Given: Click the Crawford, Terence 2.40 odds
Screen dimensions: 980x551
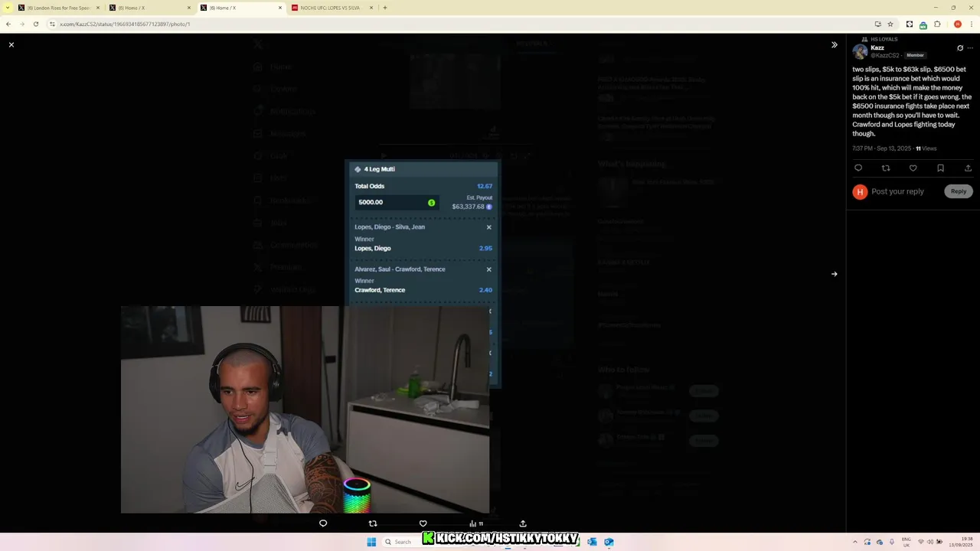Looking at the screenshot, I should coord(485,290).
